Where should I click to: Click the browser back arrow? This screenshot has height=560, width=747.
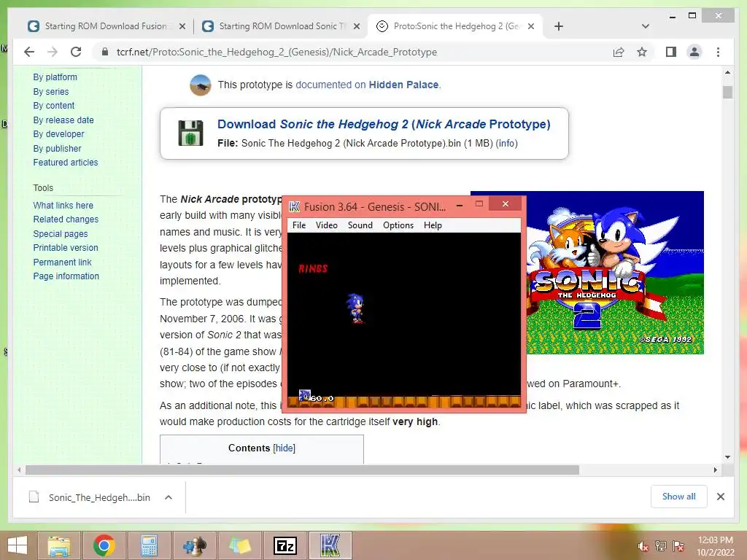[29, 52]
